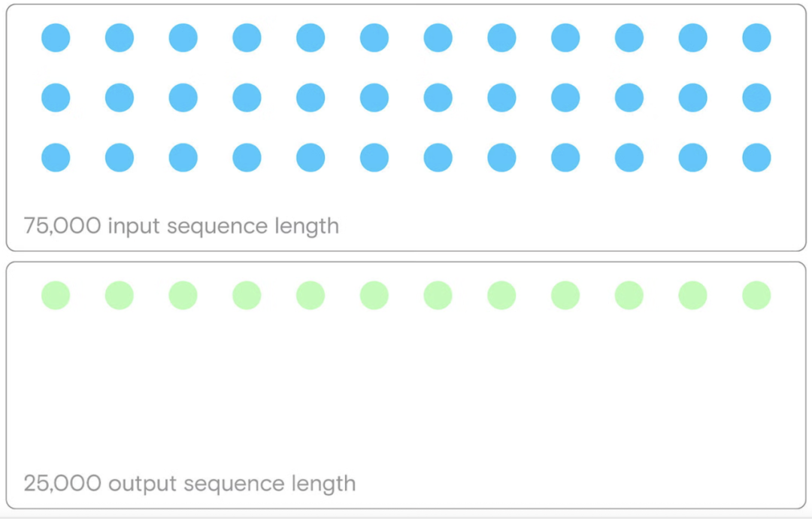Screen dimensions: 812x519
Task: Click the first green dot
Action: [x=56, y=296]
